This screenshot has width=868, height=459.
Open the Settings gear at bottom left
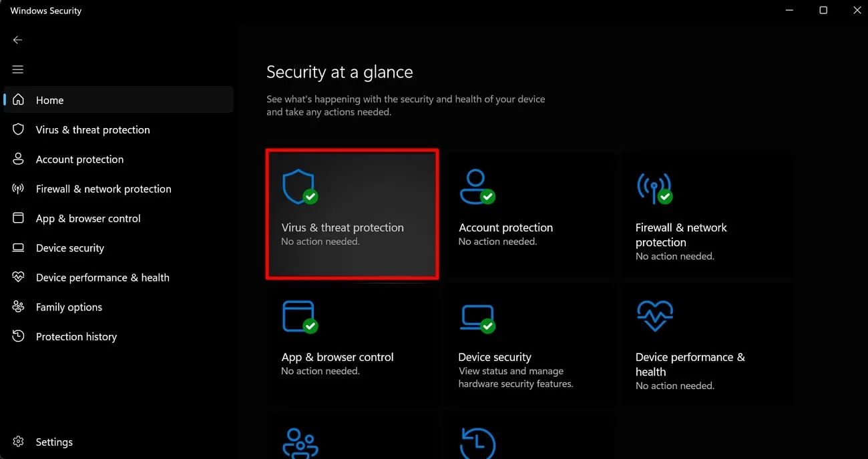18,442
